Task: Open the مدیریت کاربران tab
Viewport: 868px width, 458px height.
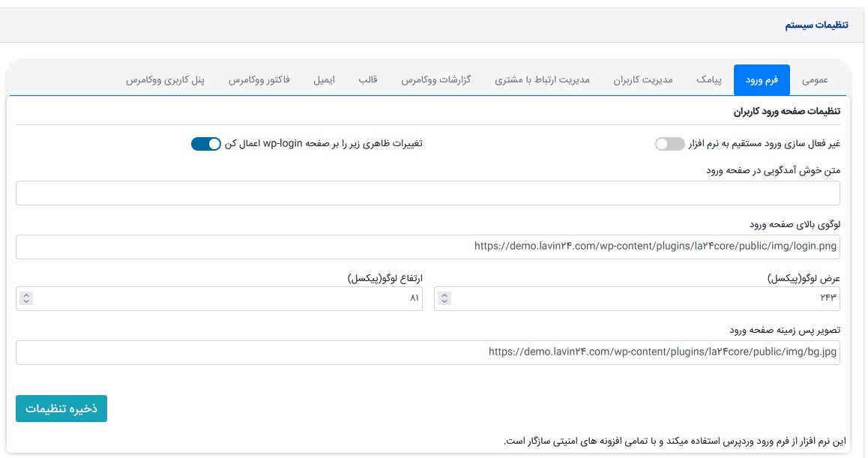Action: [643, 79]
